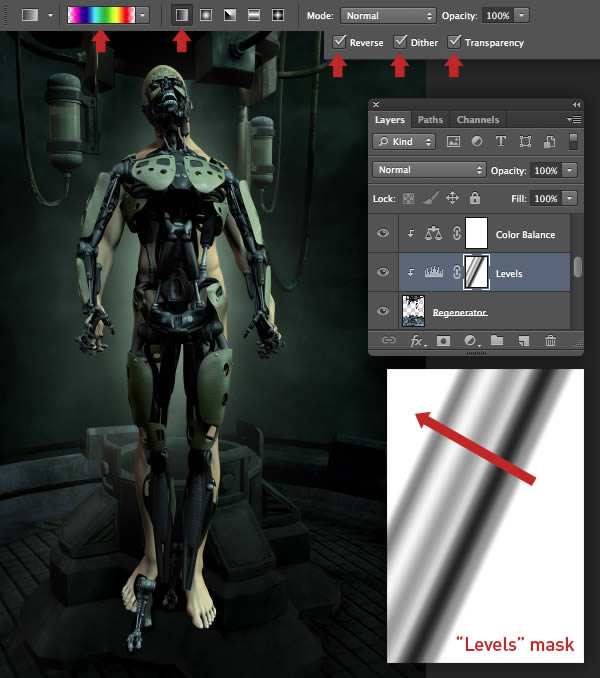Image resolution: width=600 pixels, height=678 pixels.
Task: Filter layers by shape layer icon
Action: (x=525, y=141)
